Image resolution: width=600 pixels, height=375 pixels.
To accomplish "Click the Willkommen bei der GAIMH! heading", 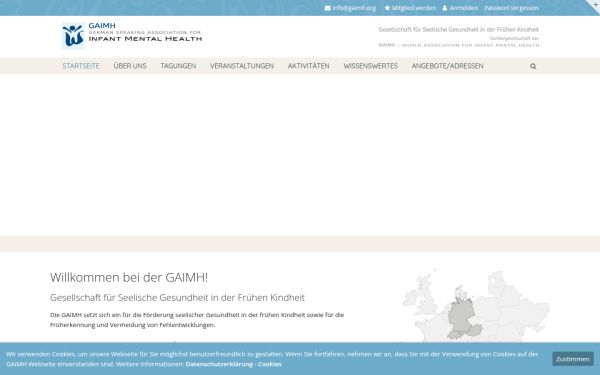I will [x=129, y=277].
